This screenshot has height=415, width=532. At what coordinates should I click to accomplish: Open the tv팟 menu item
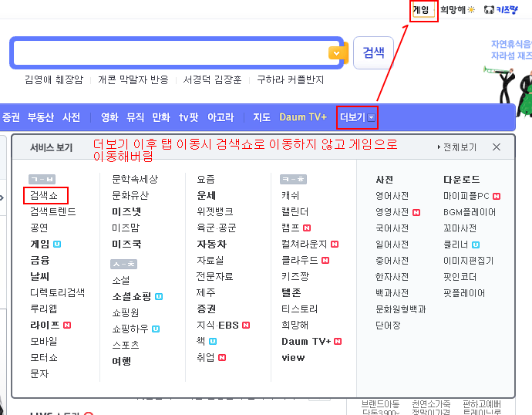pyautogui.click(x=189, y=117)
